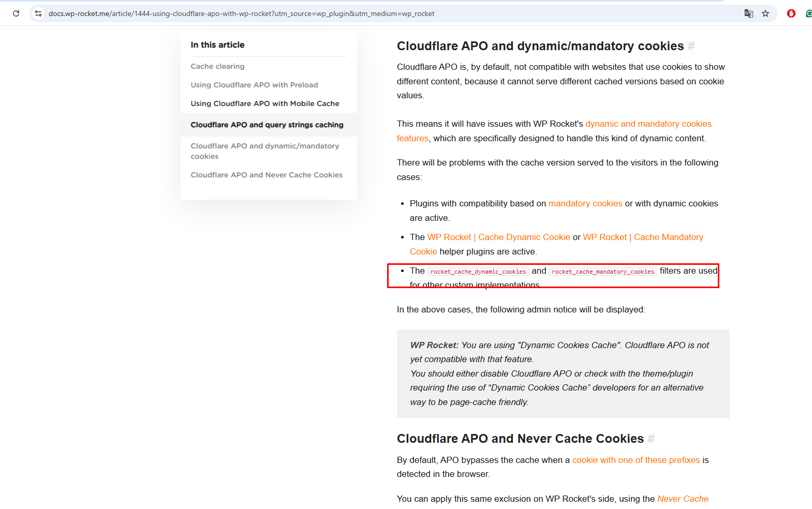Open the red extension icon in toolbar
The height and width of the screenshot is (509, 812).
(x=791, y=13)
